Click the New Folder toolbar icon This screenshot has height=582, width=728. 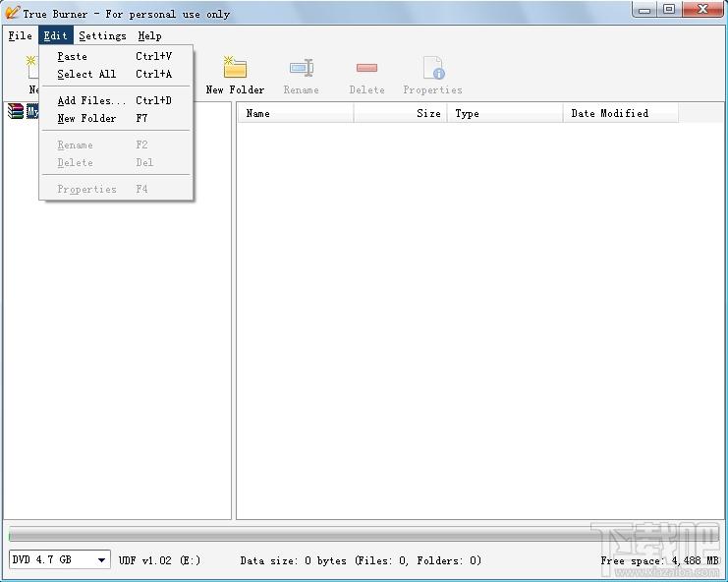tap(235, 68)
